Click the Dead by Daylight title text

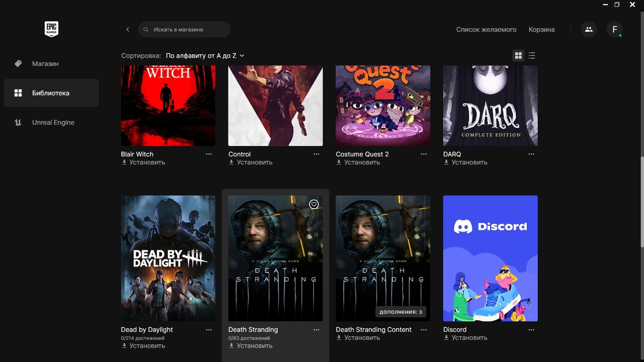pos(147,330)
